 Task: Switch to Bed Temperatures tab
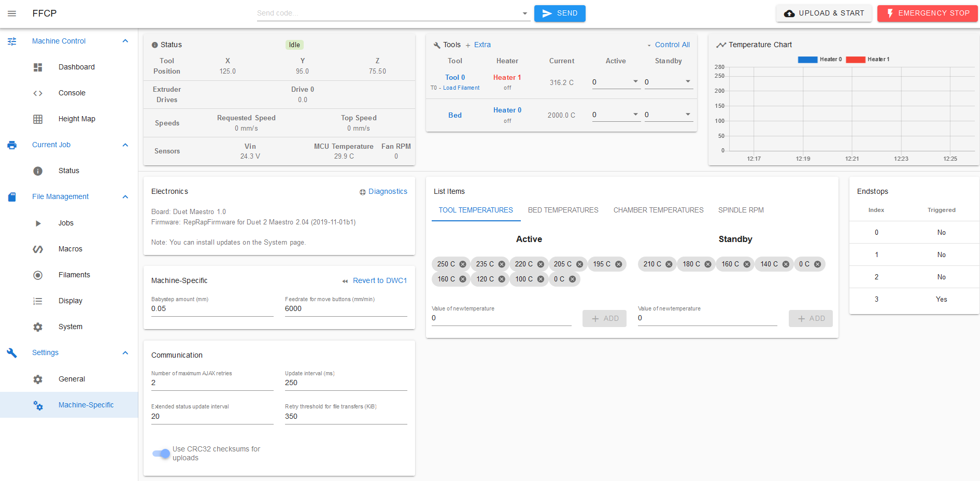tap(563, 210)
